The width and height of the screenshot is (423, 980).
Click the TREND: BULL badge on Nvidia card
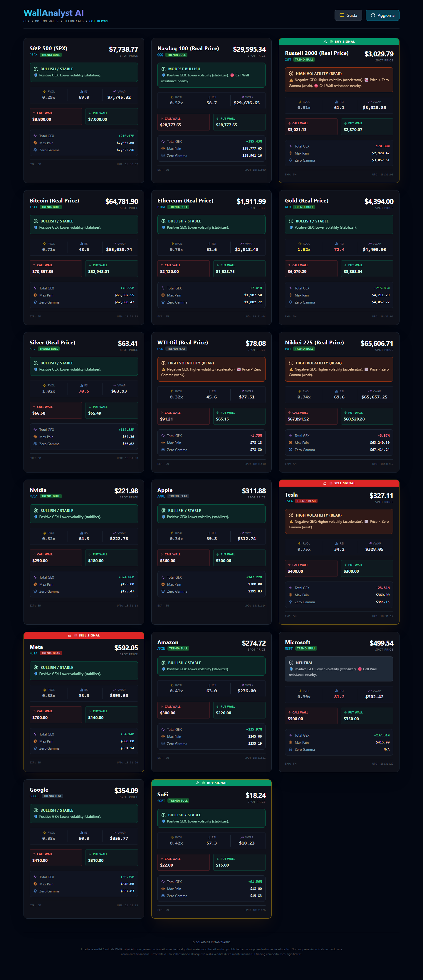coord(51,496)
